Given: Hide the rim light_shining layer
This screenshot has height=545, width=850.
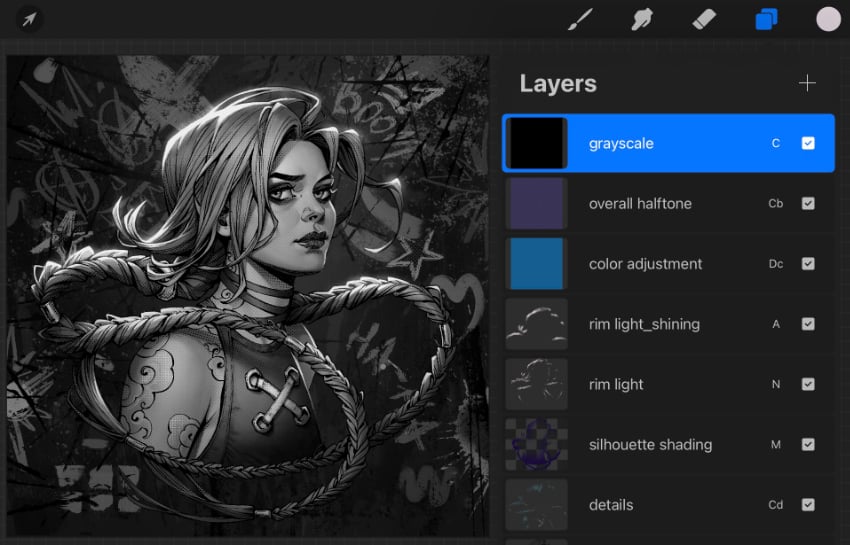Looking at the screenshot, I should click(x=808, y=324).
